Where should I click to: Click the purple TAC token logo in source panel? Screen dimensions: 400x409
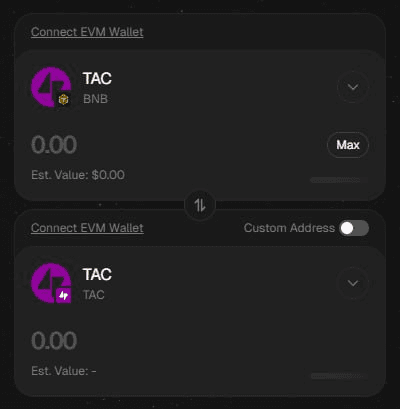coord(51,87)
